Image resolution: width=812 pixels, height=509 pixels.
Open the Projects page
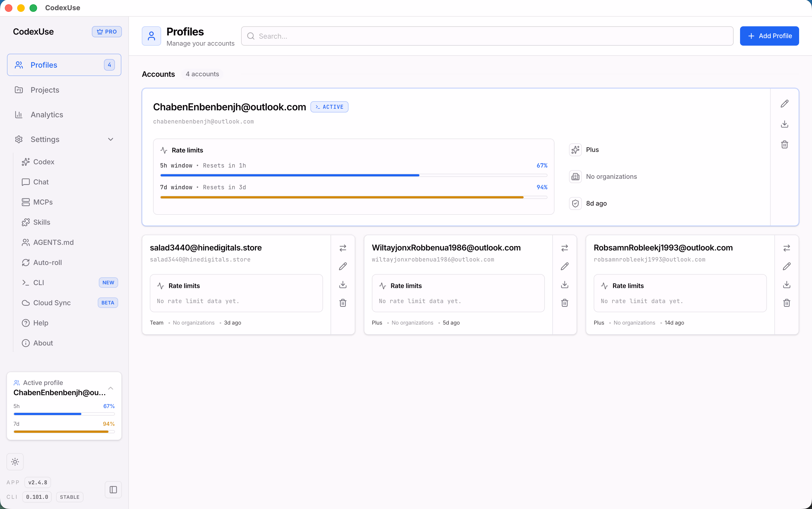(x=45, y=90)
